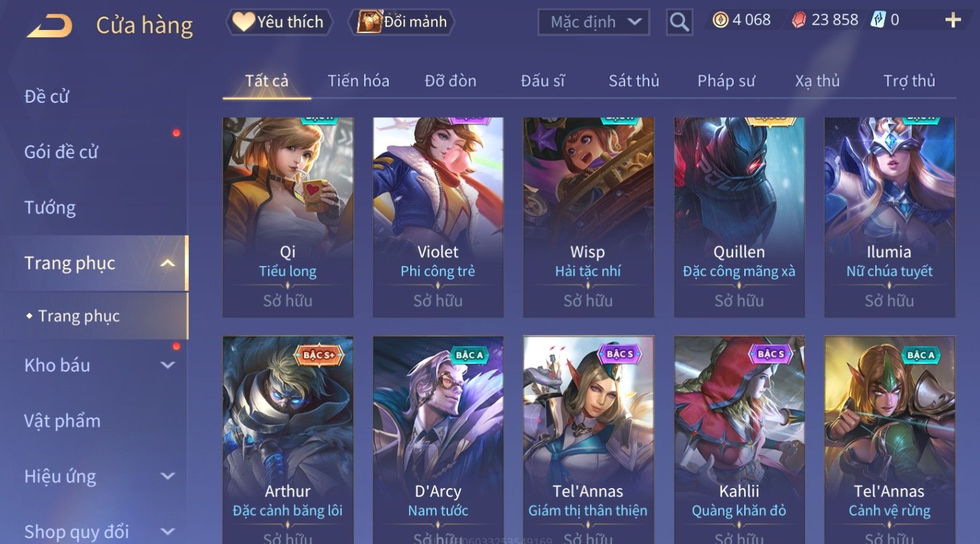Collapse the Trang phục sidebar section
This screenshot has width=980, height=544.
click(167, 263)
